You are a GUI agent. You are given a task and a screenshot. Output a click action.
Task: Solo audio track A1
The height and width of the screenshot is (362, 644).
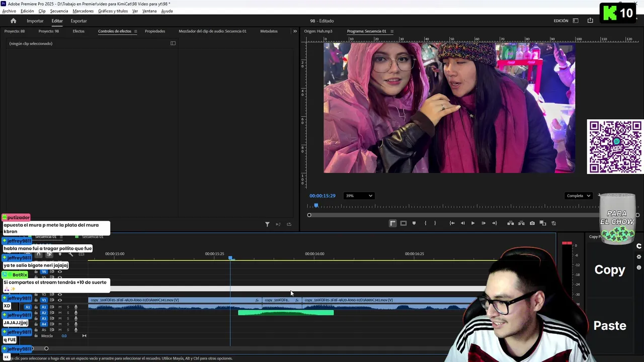coord(68,307)
